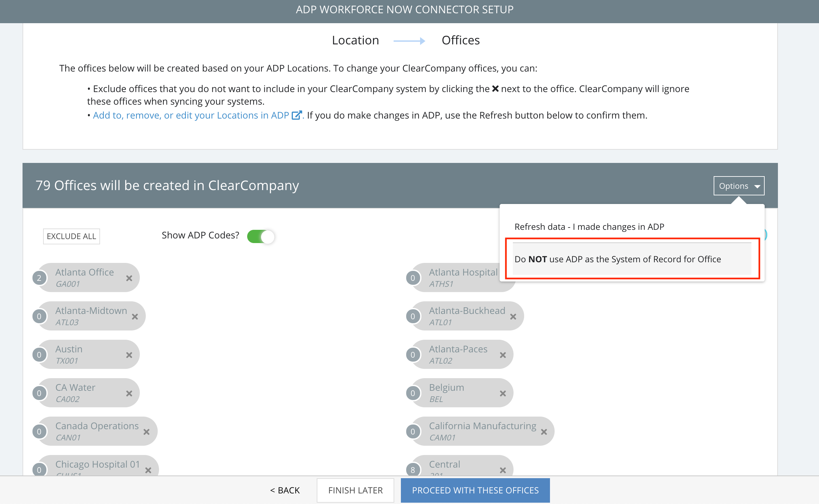
Task: Open the Options dropdown
Action: coord(739,186)
